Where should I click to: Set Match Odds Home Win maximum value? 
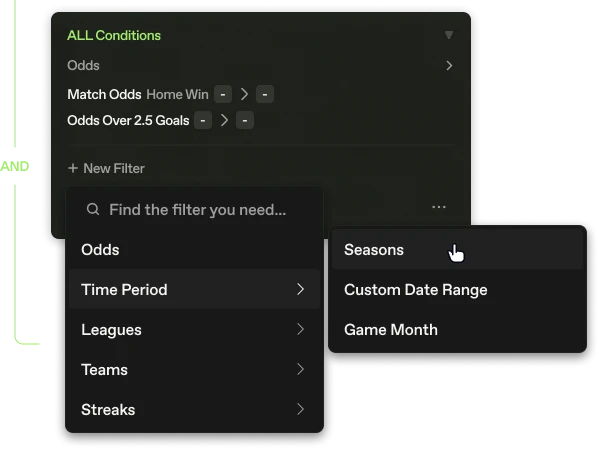265,94
